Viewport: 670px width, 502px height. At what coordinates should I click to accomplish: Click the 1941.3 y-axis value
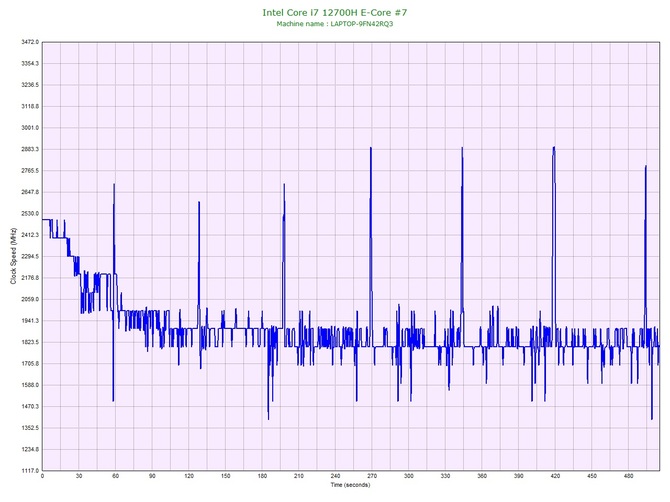(x=30, y=320)
